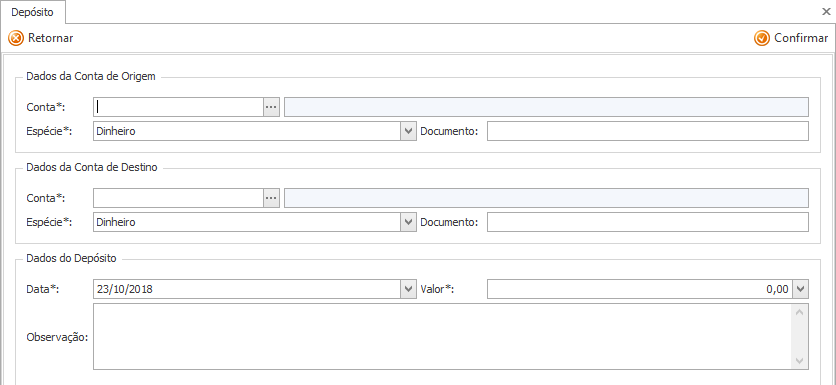836x385 pixels.
Task: Select the Depósito tab
Action: [33, 12]
